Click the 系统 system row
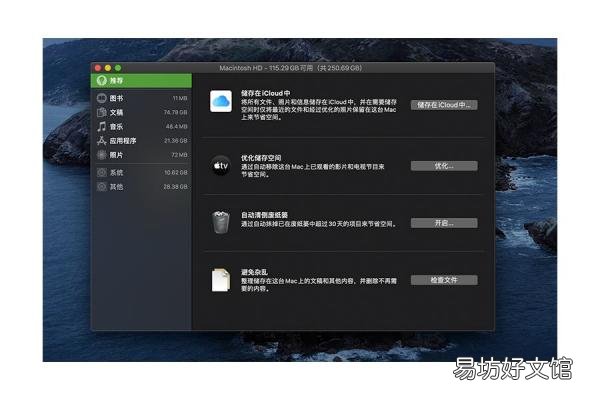 point(141,173)
